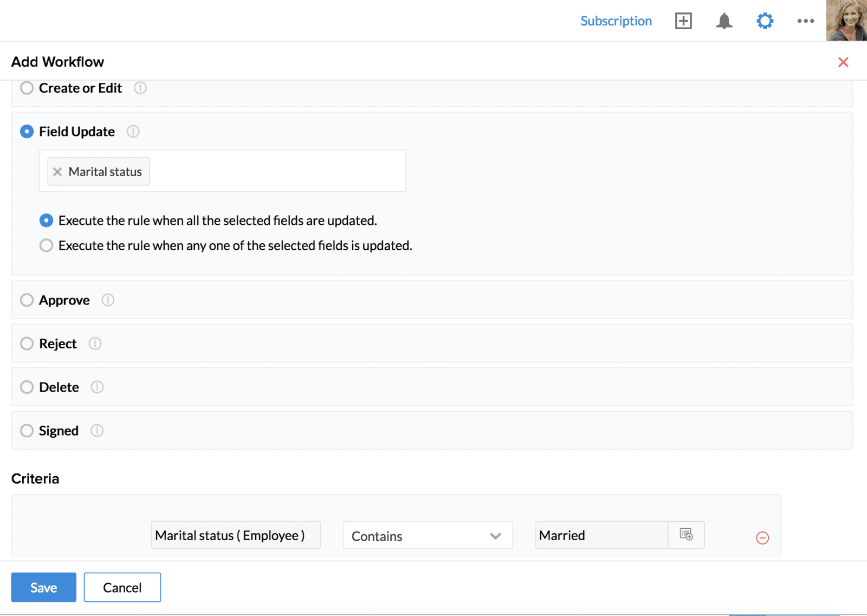Viewport: 867px width, 616px height.
Task: Open the settings gear icon
Action: [765, 21]
